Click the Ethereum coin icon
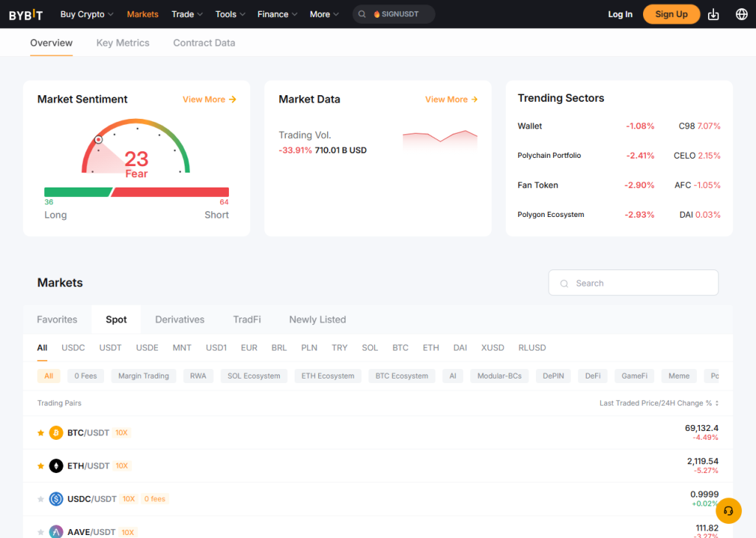The width and height of the screenshot is (756, 538). click(56, 466)
